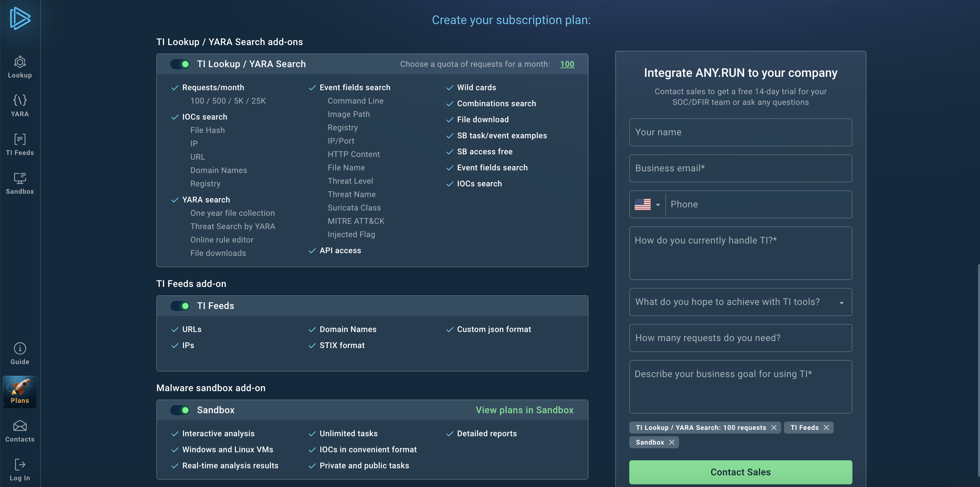This screenshot has width=980, height=487.
Task: Click the 'IOCs in convenient format' text
Action: pyautogui.click(x=368, y=449)
